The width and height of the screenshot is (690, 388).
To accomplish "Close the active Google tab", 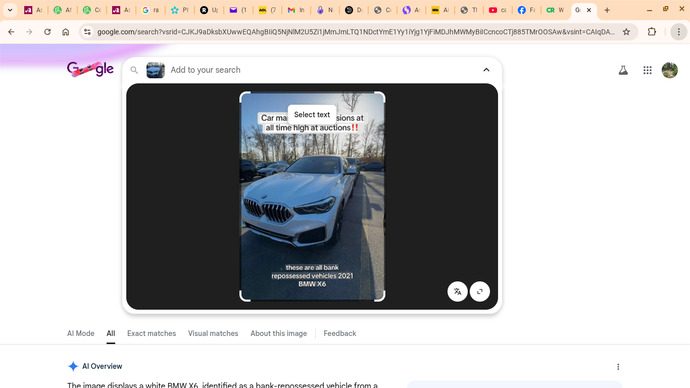I will click(589, 10).
